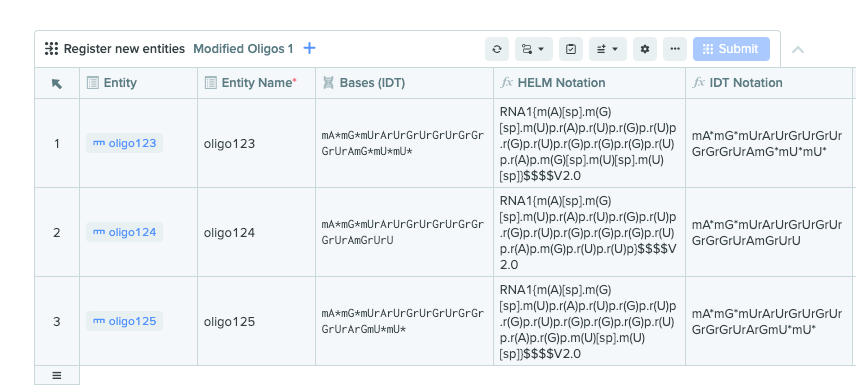The height and width of the screenshot is (392, 862).
Task: Select row number 3
Action: [57, 321]
